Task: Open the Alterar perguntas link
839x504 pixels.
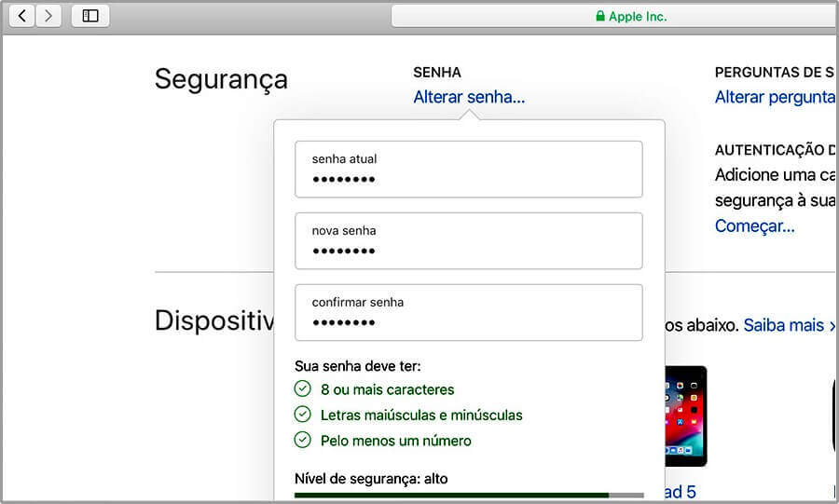Action: pyautogui.click(x=775, y=97)
